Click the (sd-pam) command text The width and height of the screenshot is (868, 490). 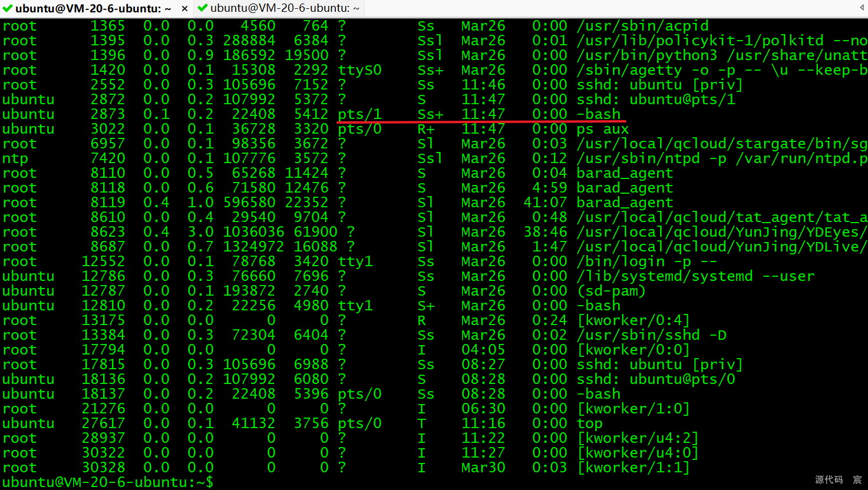click(x=612, y=291)
